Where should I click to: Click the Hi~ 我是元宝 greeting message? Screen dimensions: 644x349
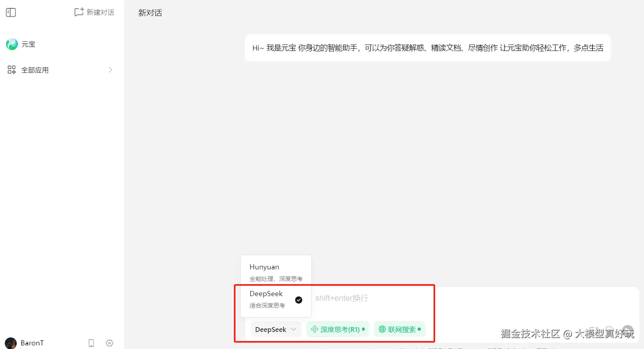(428, 48)
